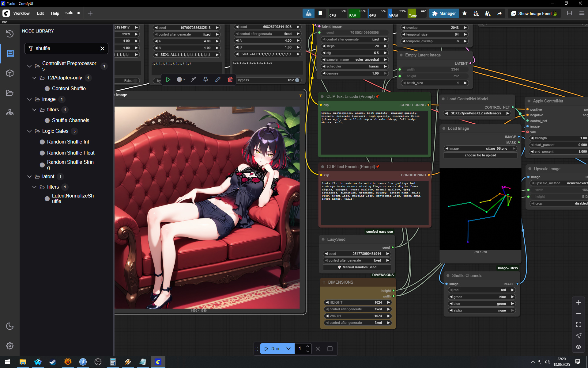Open scheduler karras dropdown
This screenshot has width=588, height=368.
[355, 66]
